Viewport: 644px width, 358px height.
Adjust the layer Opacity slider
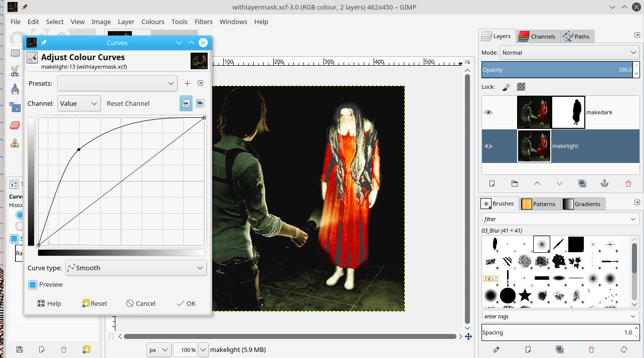pyautogui.click(x=557, y=70)
